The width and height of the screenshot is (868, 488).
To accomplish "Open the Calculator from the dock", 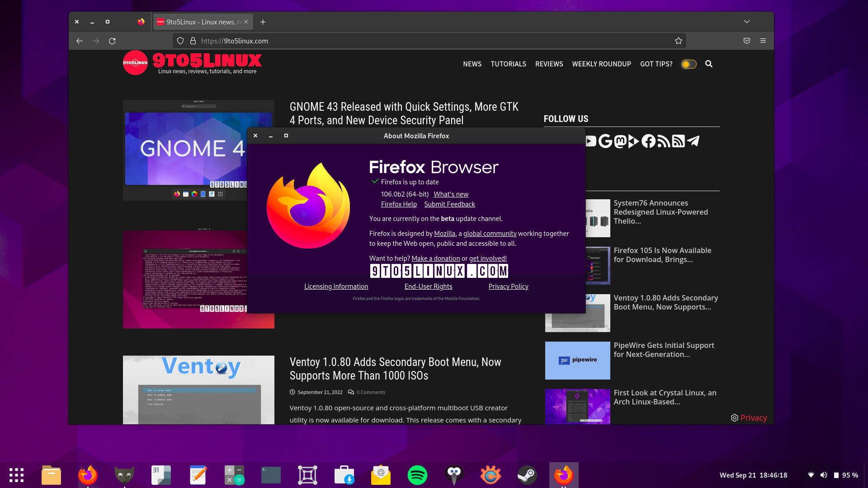I will (234, 475).
